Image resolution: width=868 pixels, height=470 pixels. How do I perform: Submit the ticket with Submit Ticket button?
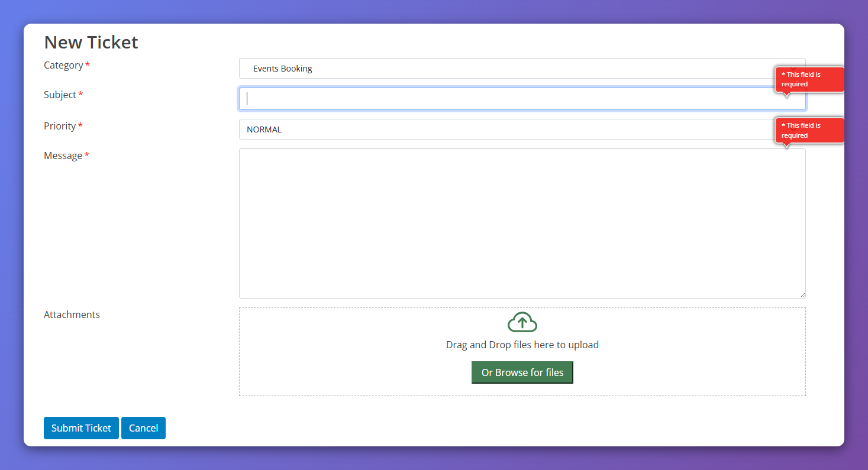point(81,428)
